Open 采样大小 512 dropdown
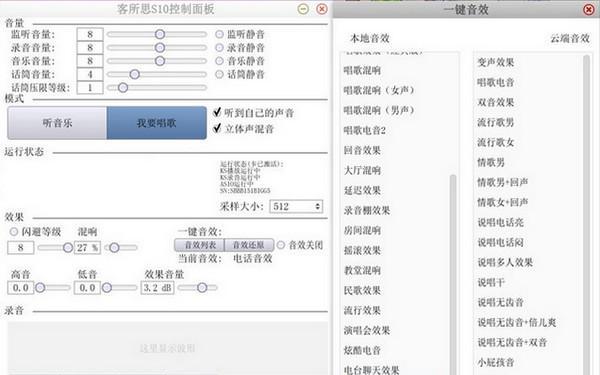 tap(296, 207)
